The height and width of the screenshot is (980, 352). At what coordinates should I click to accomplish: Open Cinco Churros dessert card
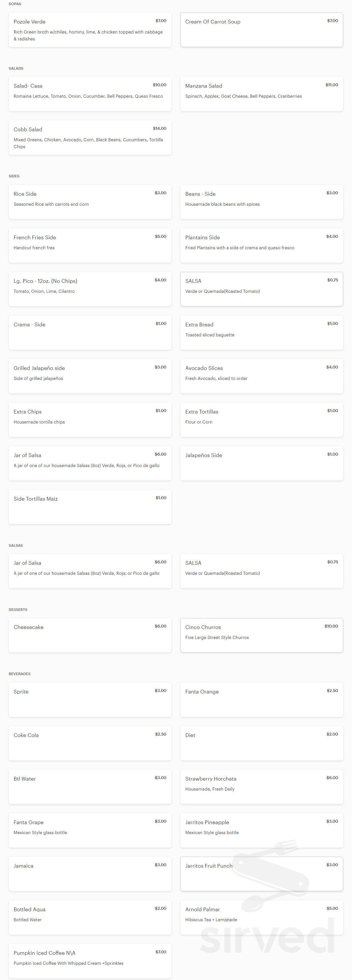262,635
